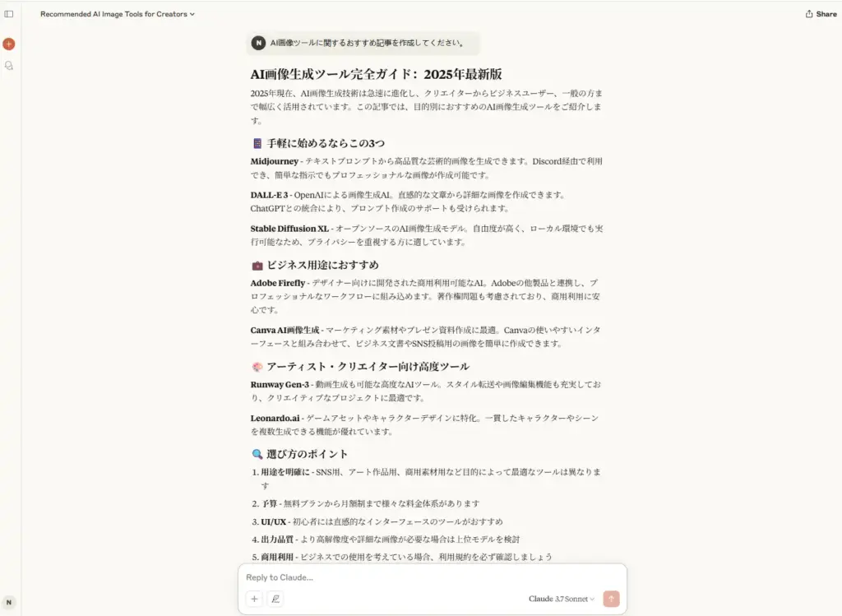The image size is (842, 616).
Task: Click the DALL-E 3 bold text
Action: click(269, 194)
